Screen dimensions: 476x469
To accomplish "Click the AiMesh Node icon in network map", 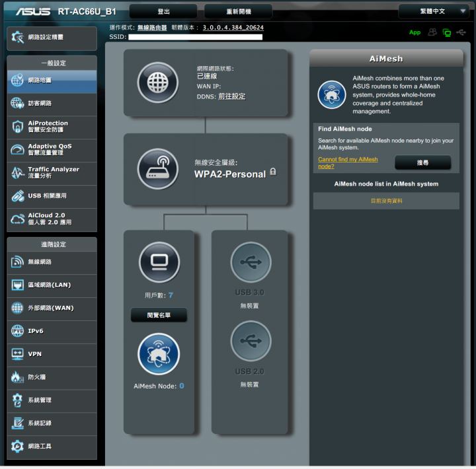I will (x=159, y=354).
